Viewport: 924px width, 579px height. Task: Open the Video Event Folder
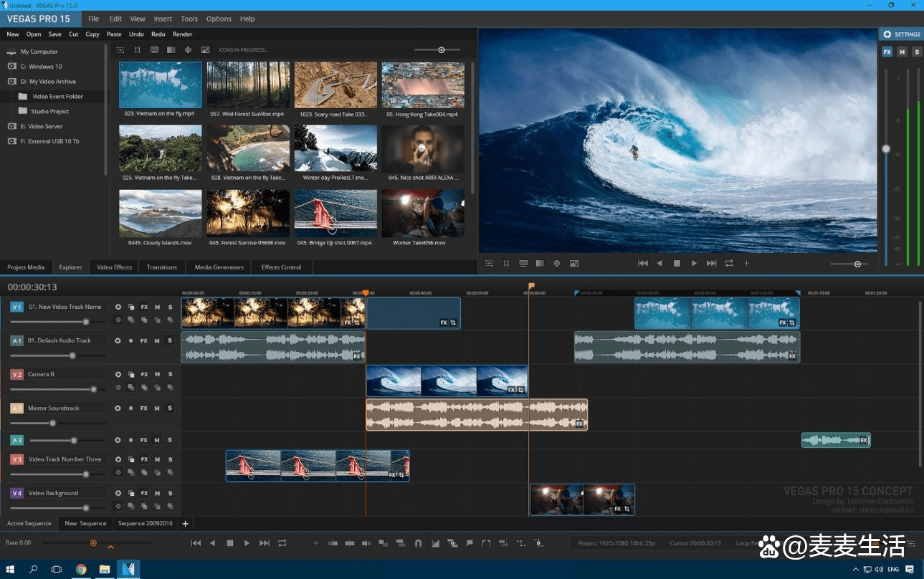[x=57, y=97]
